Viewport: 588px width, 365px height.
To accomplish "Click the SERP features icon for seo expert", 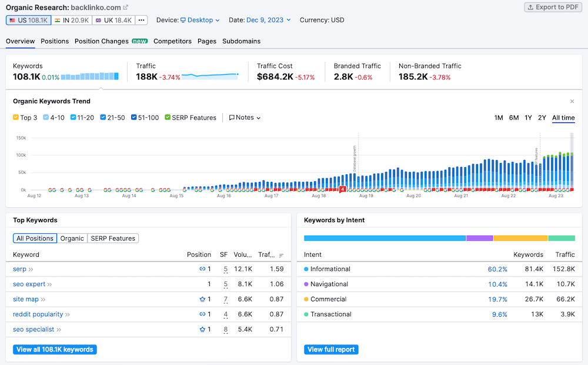I will coord(225,284).
